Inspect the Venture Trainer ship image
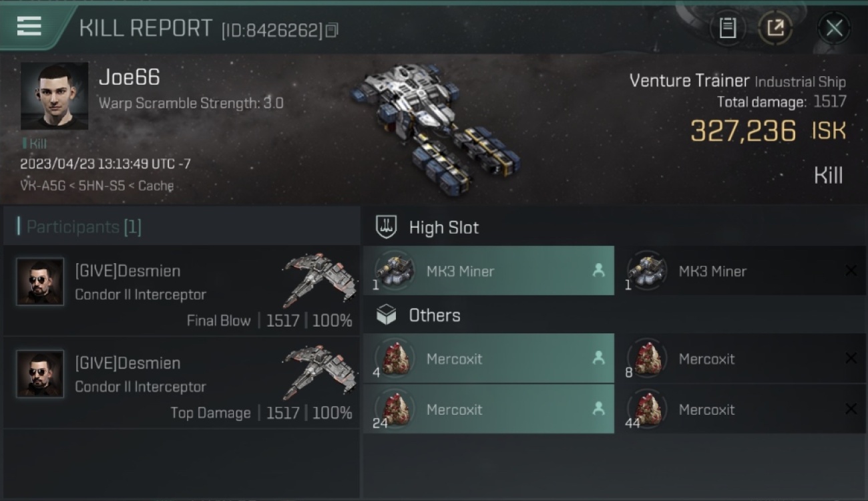 click(x=435, y=126)
